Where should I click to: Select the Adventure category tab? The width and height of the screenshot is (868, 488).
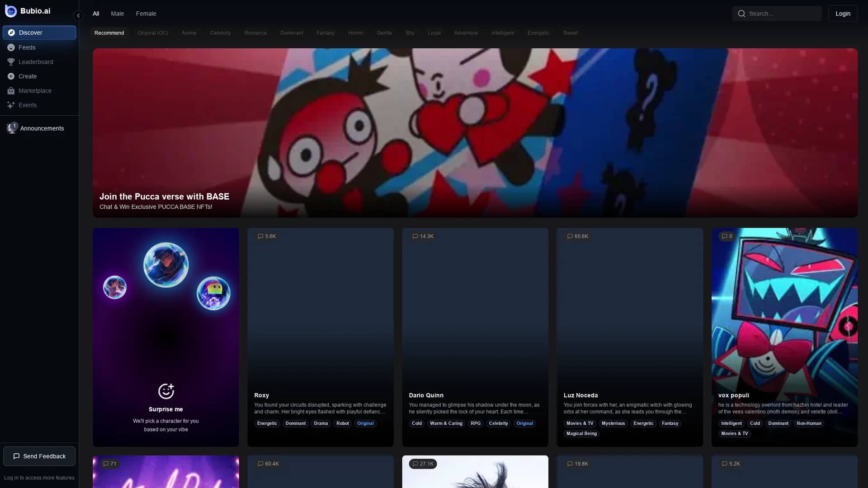click(466, 33)
